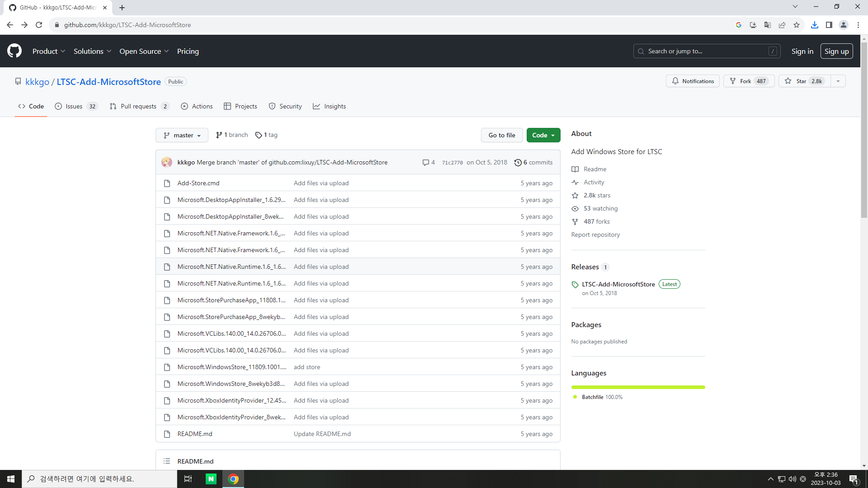Click the commits history clock icon
Screen dimensions: 868x488
click(518, 162)
